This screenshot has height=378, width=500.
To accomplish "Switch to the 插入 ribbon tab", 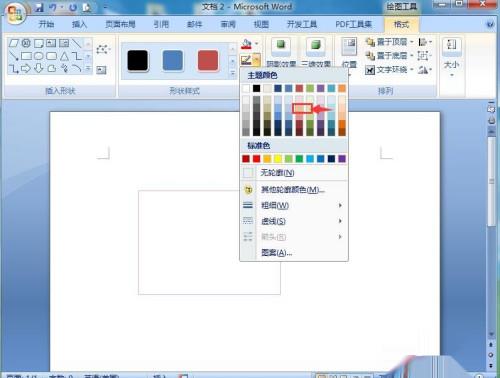I will pos(79,24).
